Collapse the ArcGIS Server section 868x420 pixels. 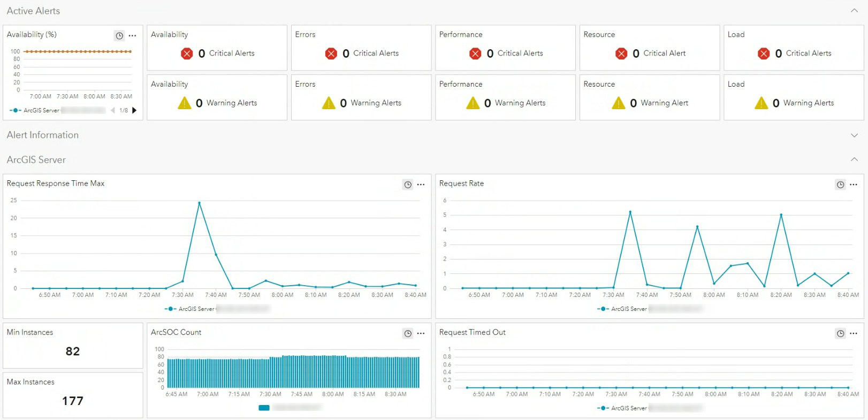coord(854,159)
